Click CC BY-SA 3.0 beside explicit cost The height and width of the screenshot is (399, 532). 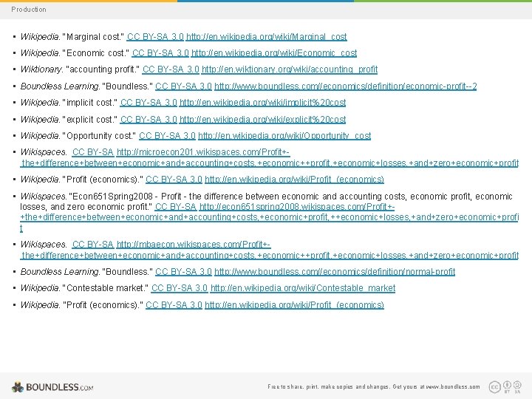pyautogui.click(x=149, y=120)
